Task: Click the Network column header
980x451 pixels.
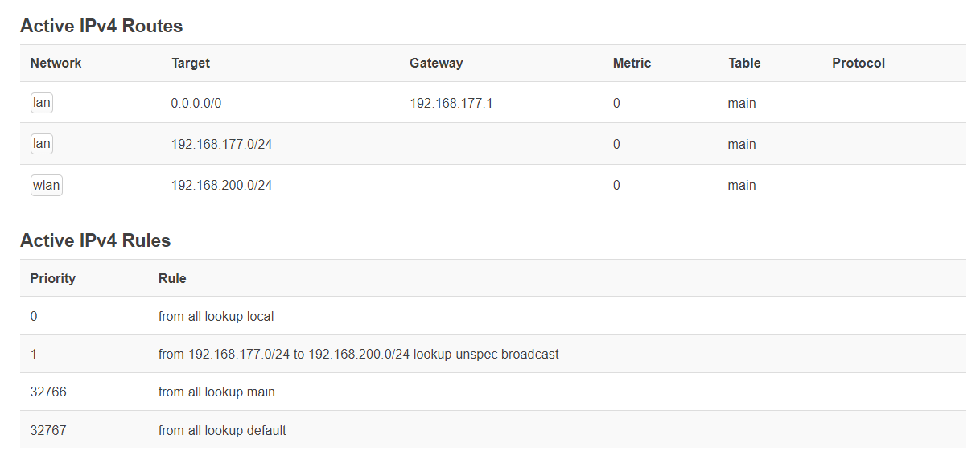Action: pyautogui.click(x=56, y=63)
